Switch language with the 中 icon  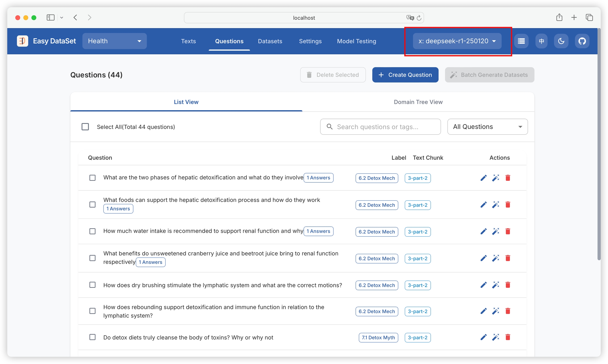(x=541, y=41)
